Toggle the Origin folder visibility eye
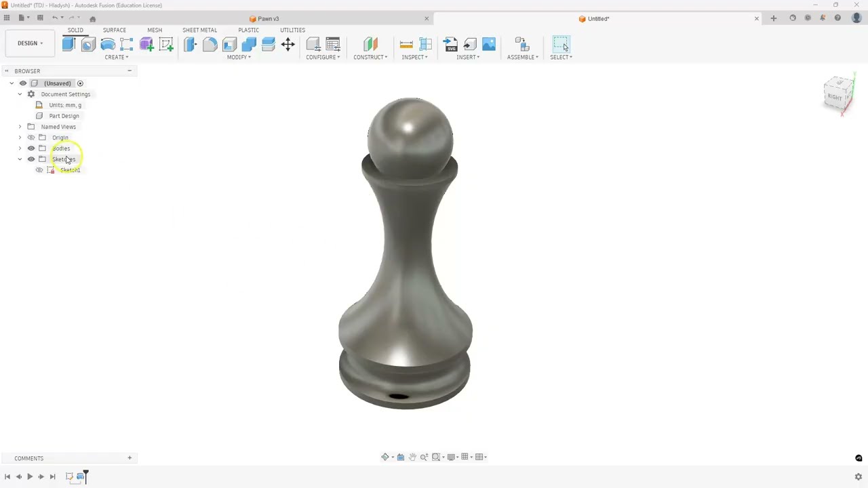The image size is (868, 488). pyautogui.click(x=31, y=138)
